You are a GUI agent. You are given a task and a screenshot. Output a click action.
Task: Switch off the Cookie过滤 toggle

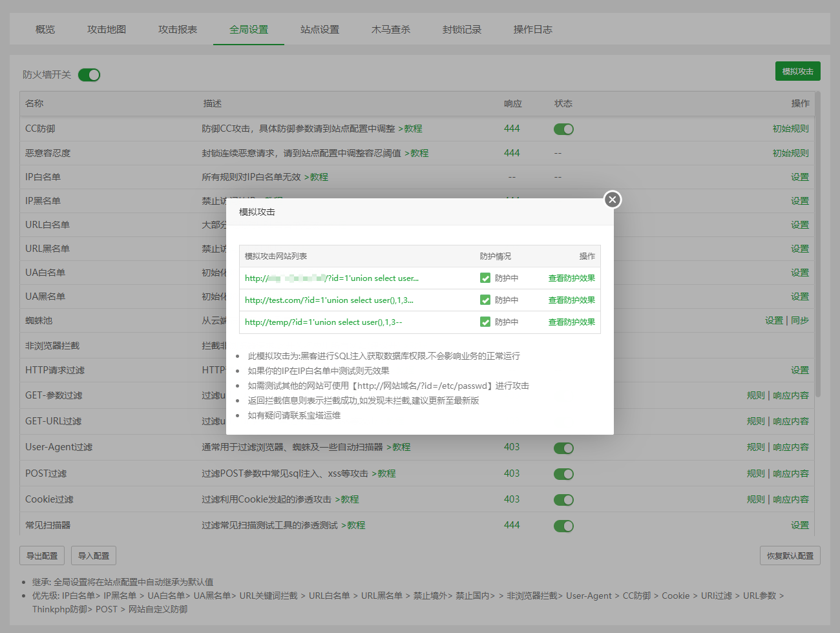(563, 500)
